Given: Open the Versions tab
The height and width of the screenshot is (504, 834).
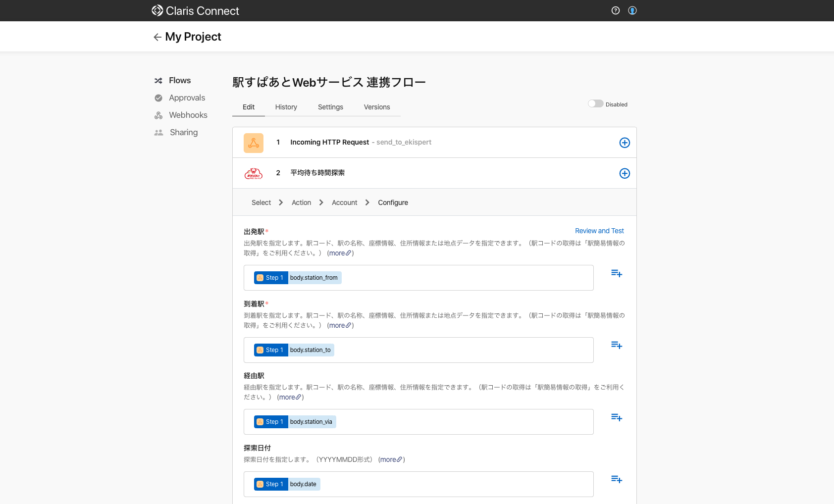Looking at the screenshot, I should coord(376,107).
